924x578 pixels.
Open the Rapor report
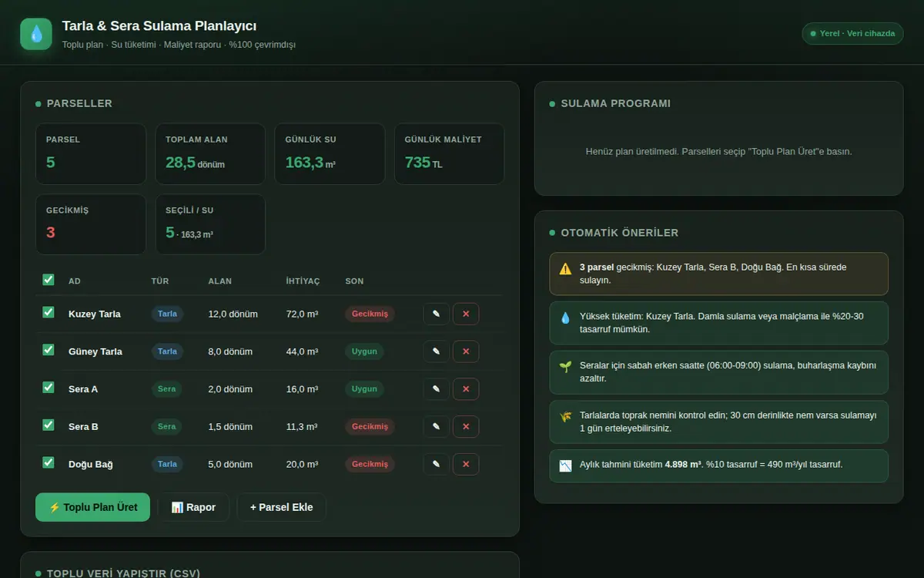pos(193,507)
